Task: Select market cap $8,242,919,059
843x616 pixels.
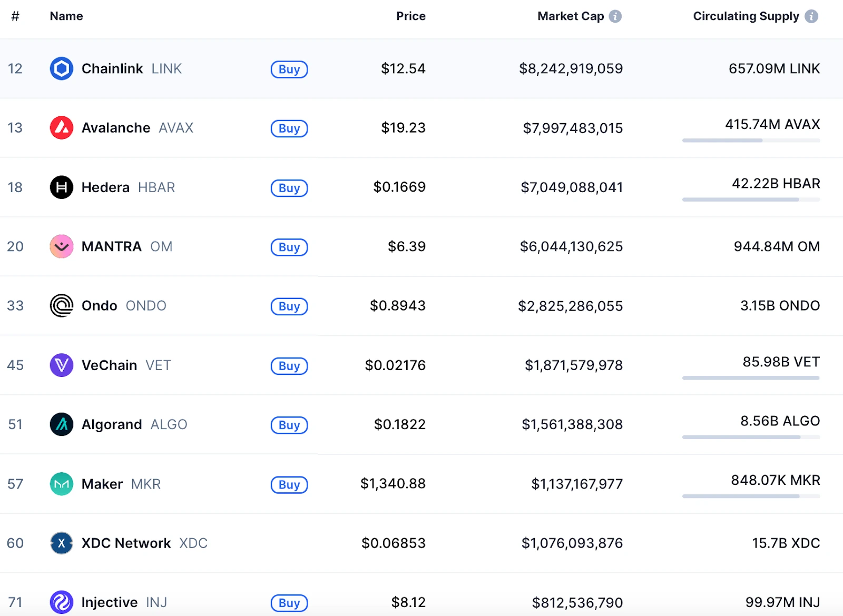Action: pos(571,68)
